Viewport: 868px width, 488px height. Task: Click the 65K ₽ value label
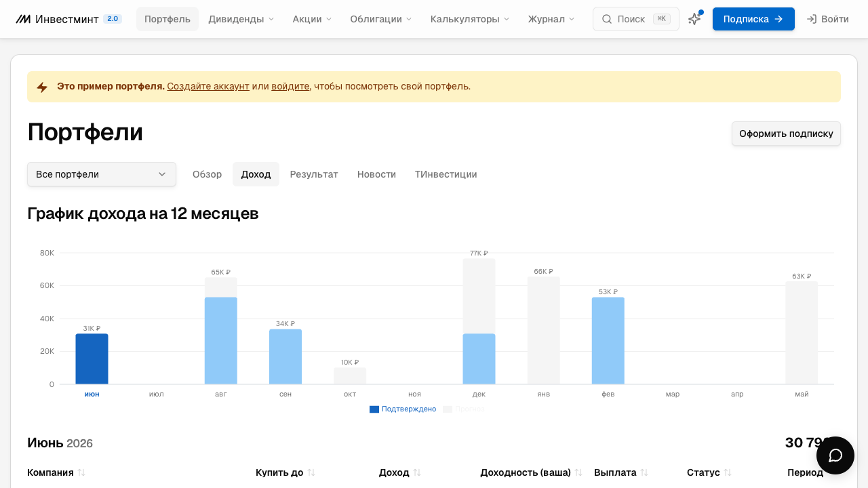[220, 272]
